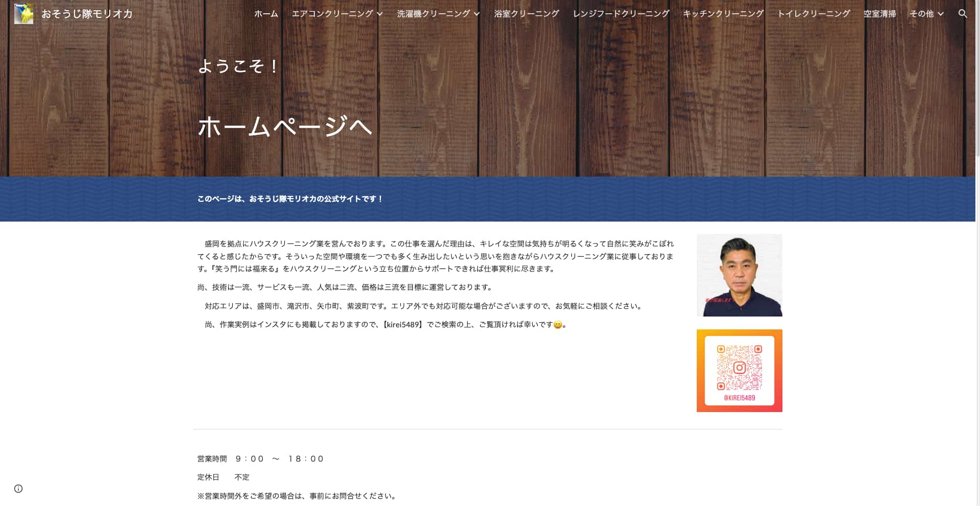Viewport: 980px width, 506px height.
Task: Open the レンジフードクリーニング page
Action: click(x=621, y=14)
